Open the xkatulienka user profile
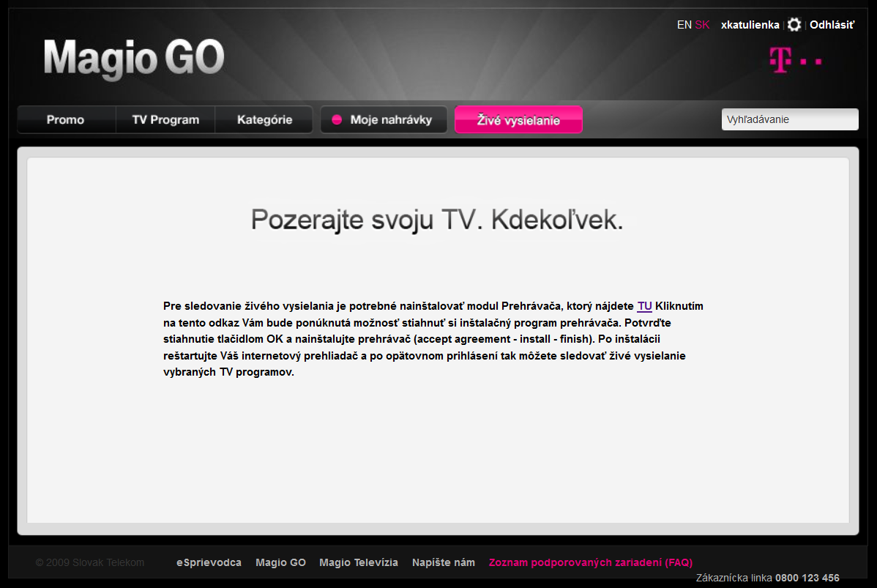Image resolution: width=877 pixels, height=588 pixels. (750, 25)
